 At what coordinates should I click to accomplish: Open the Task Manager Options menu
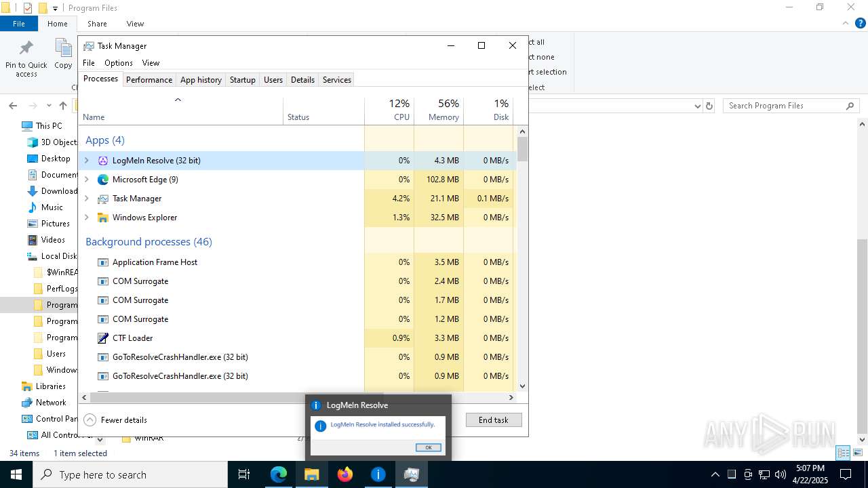tap(119, 63)
